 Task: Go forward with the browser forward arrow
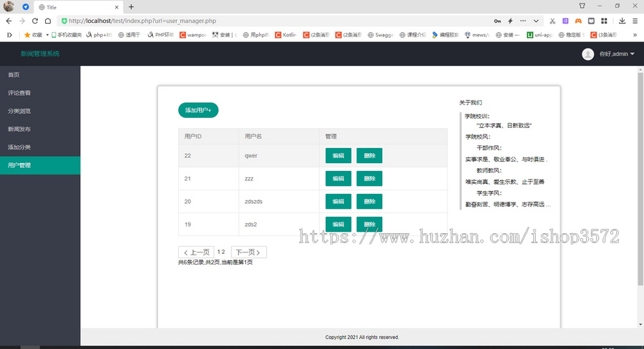pyautogui.click(x=21, y=21)
